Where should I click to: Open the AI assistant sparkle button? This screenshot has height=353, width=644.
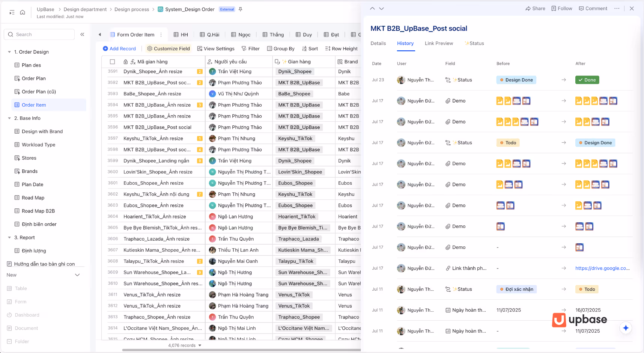click(x=626, y=328)
